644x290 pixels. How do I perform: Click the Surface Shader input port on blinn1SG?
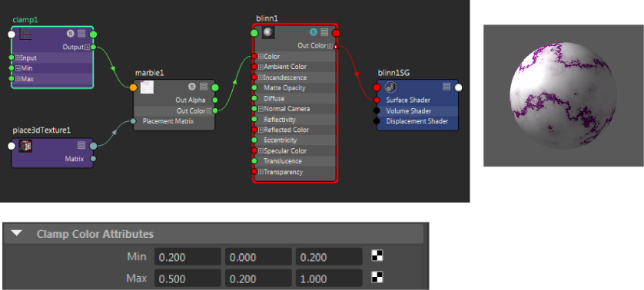coord(377,100)
